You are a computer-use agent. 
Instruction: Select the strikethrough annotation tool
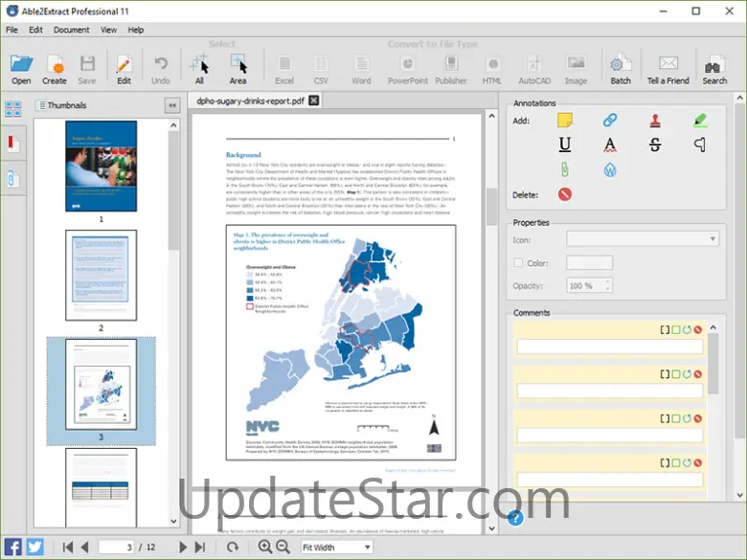click(655, 145)
